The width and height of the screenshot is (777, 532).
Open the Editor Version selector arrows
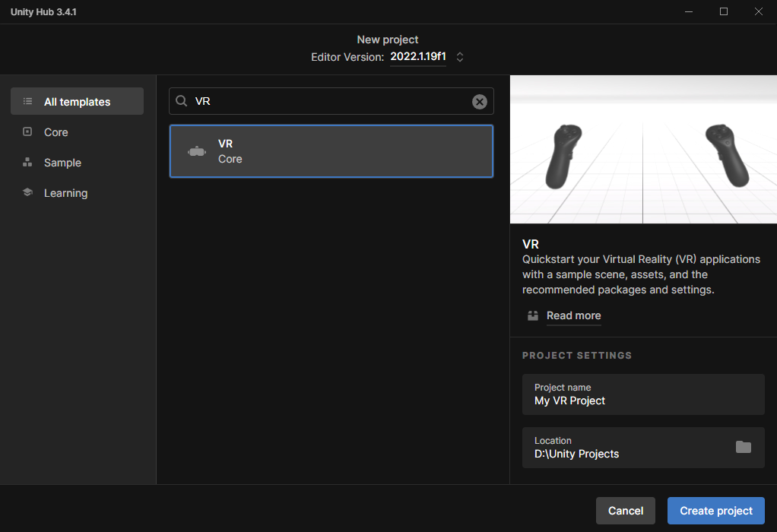tap(460, 57)
